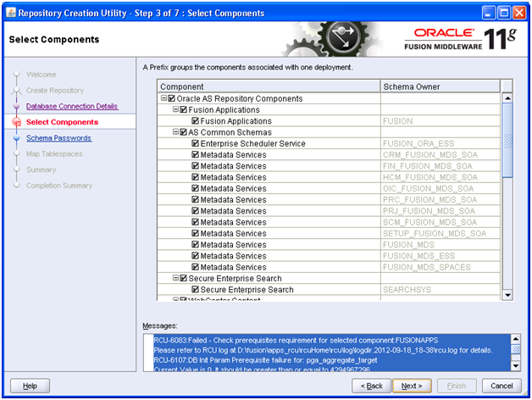The image size is (532, 400).
Task: Uncheck Metadata Services SCM_FUSION_MDS_SOA checkbox
Action: pyautogui.click(x=195, y=222)
